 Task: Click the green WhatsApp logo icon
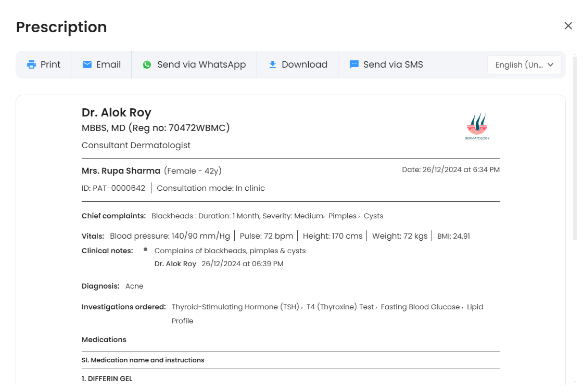[147, 65]
